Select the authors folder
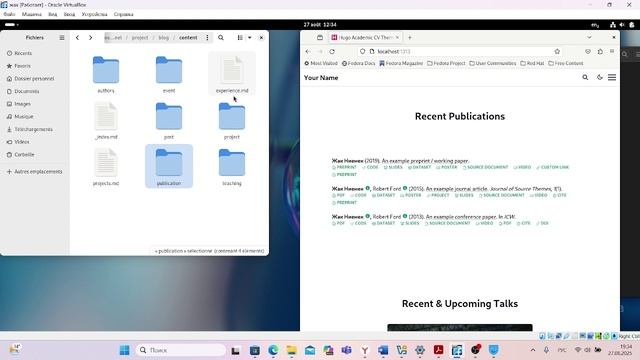The width and height of the screenshot is (640, 360). click(x=106, y=74)
